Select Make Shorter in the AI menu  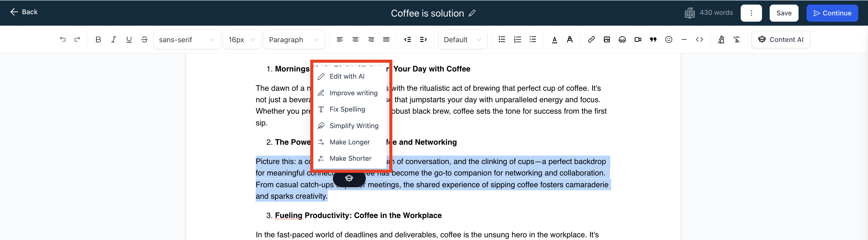350,158
